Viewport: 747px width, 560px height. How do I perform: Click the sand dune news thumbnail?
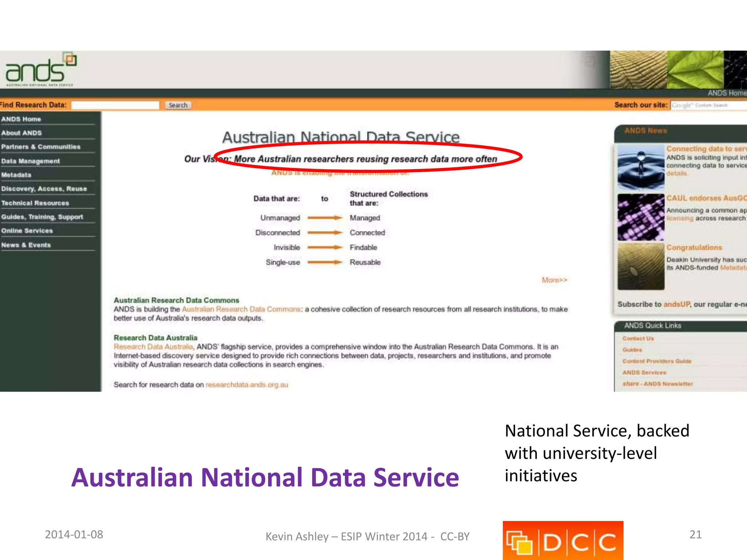[641, 267]
